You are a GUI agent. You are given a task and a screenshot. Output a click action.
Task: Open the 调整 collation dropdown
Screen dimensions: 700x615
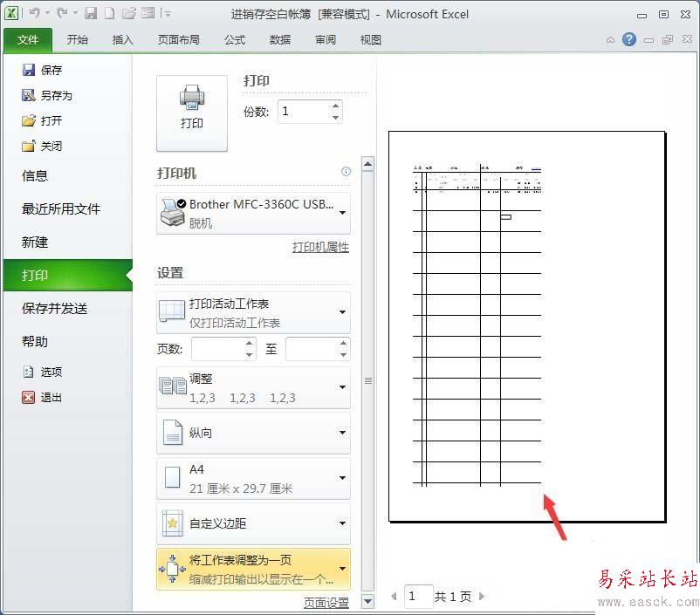[x=253, y=387]
